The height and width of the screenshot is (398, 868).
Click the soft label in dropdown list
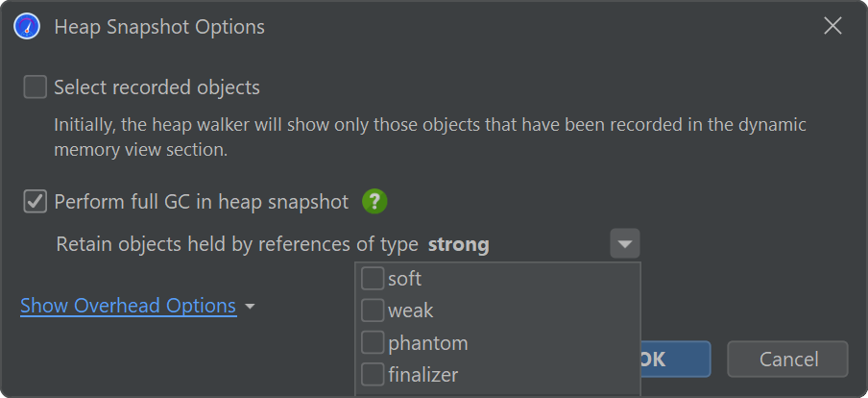click(x=404, y=279)
